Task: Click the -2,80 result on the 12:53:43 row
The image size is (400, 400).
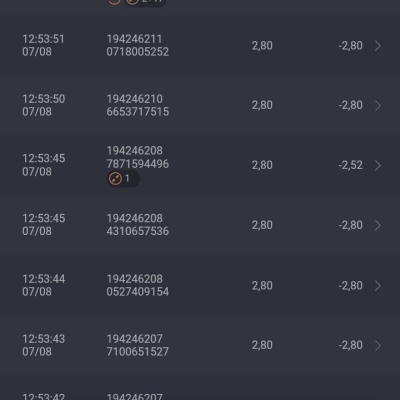Action: tap(350, 345)
